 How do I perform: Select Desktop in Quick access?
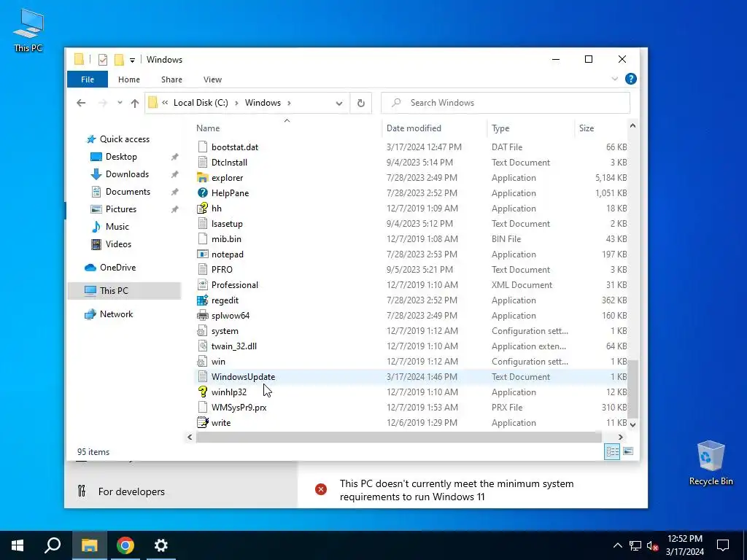[121, 157]
